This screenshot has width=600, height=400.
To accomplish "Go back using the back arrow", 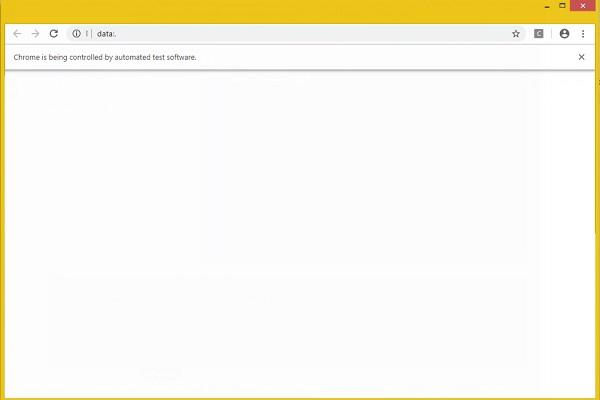I will coord(17,33).
